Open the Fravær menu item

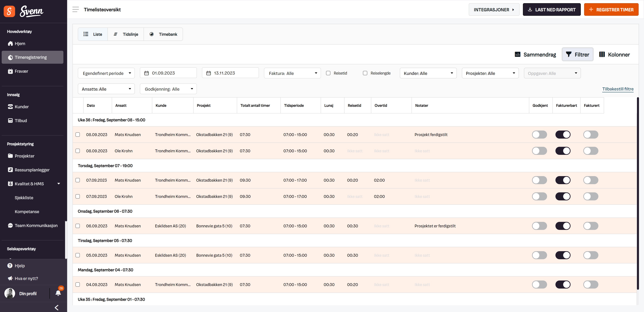[33, 71]
